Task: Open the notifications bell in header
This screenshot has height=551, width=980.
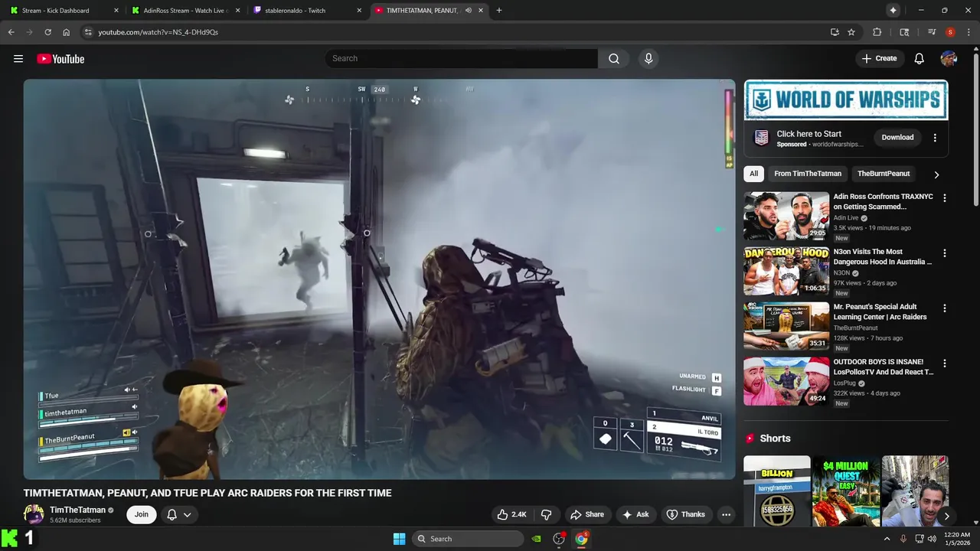Action: [x=920, y=59]
